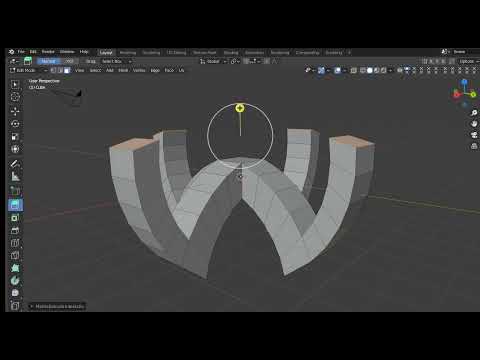Screen dimensions: 480x360
Task: Expand the last operator panel at bottom
Action: coord(57,306)
